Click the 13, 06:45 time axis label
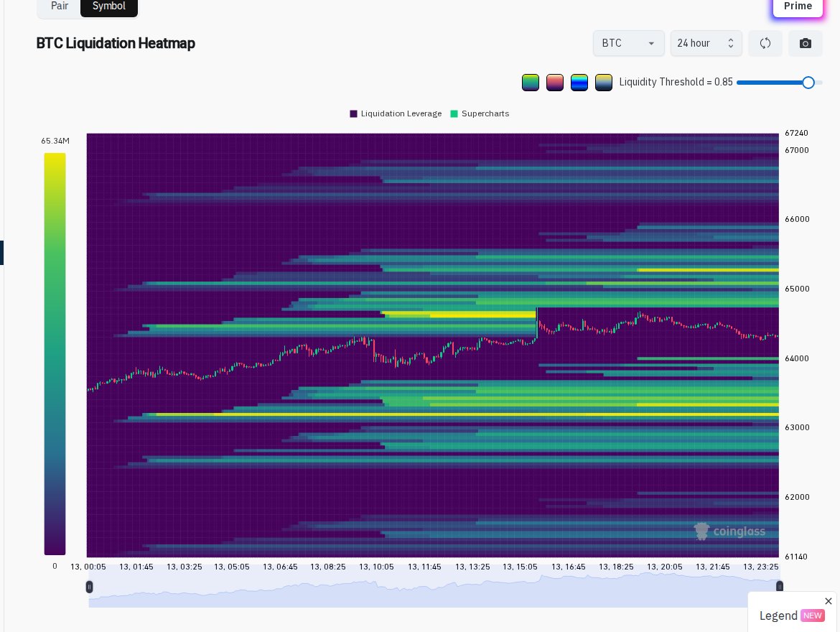This screenshot has width=840, height=632. point(280,567)
